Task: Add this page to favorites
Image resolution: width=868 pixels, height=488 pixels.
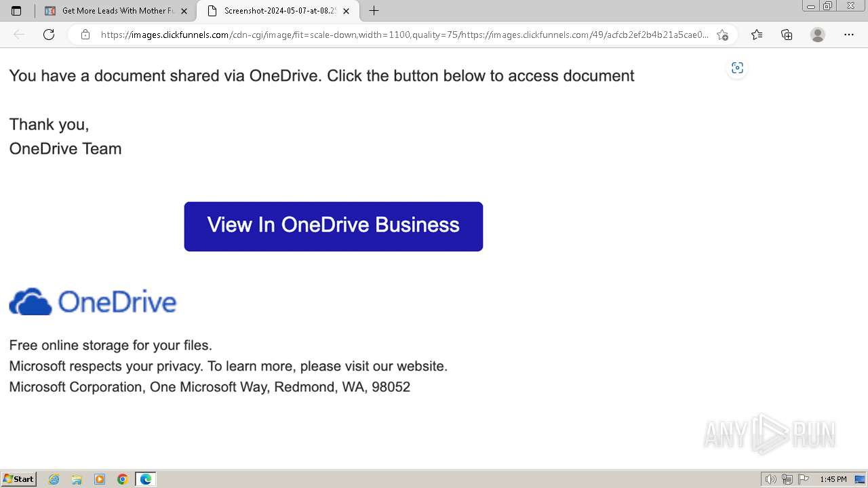Action: [722, 35]
